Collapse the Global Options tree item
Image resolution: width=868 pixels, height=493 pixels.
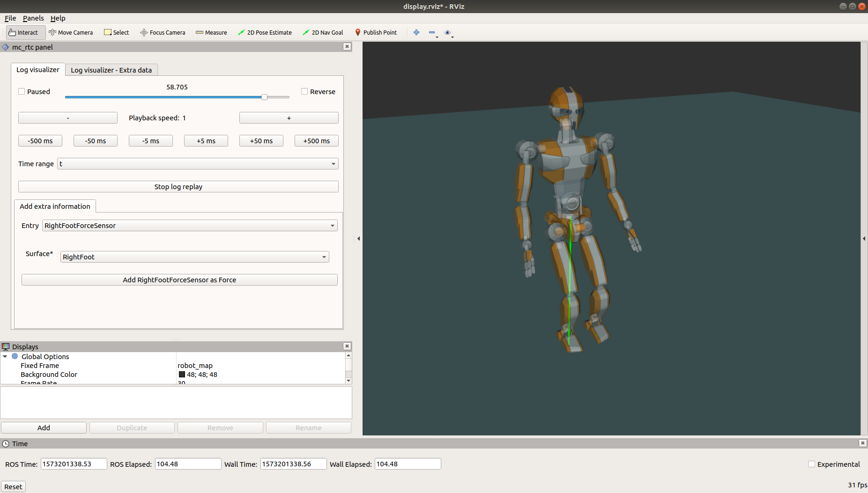tap(5, 356)
